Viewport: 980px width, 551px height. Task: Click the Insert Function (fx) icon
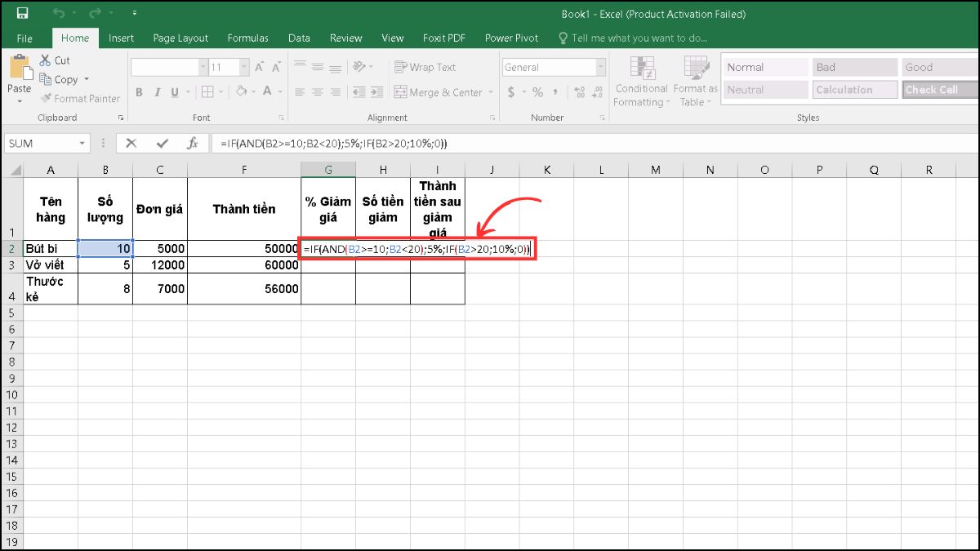tap(194, 143)
